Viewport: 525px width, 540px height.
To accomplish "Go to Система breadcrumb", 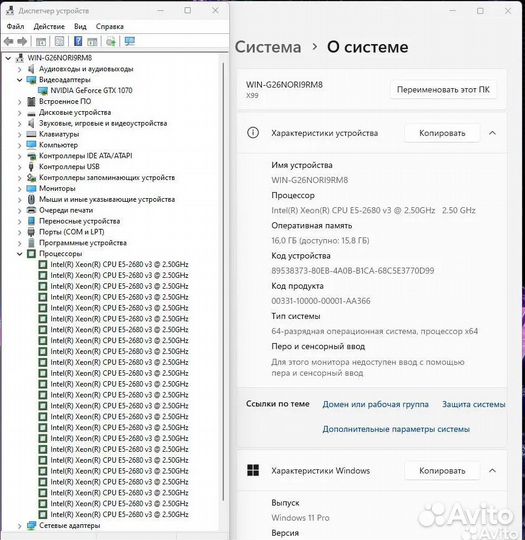I will [x=268, y=47].
